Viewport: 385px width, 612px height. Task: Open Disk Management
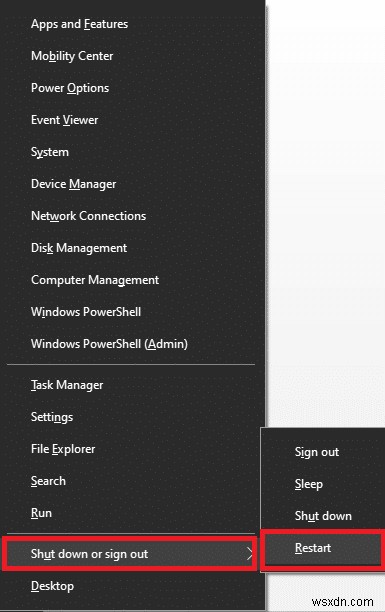point(79,248)
